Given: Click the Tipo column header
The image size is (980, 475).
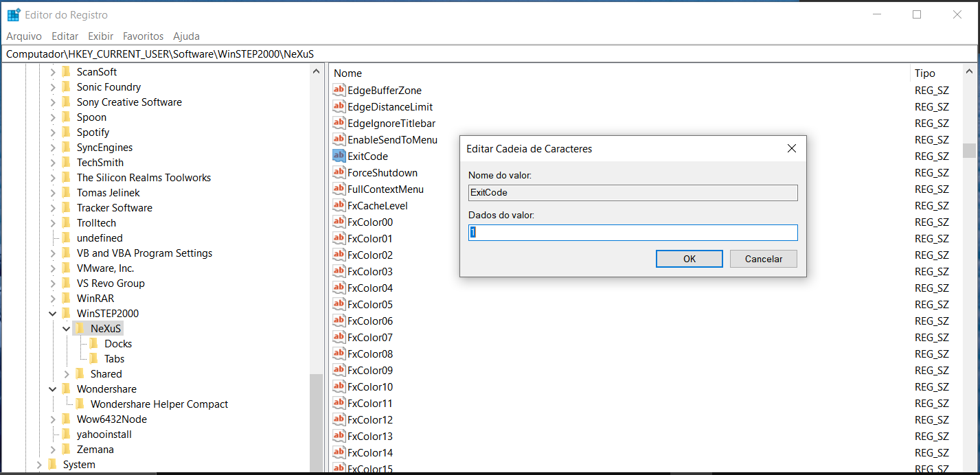Looking at the screenshot, I should click(924, 73).
